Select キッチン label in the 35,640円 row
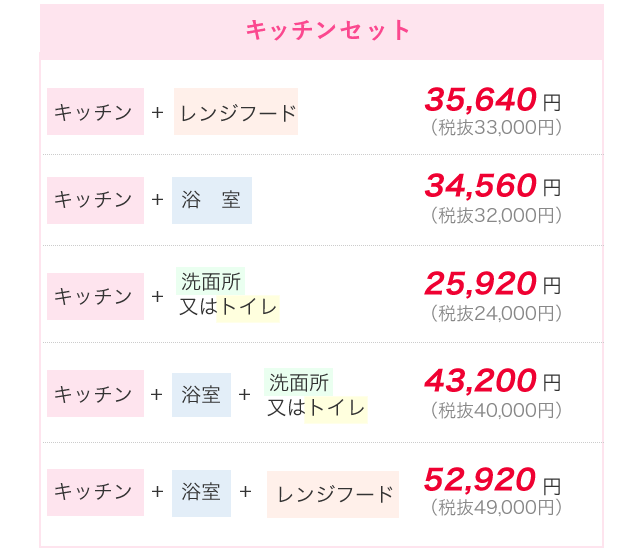The image size is (640, 548). pos(95,112)
